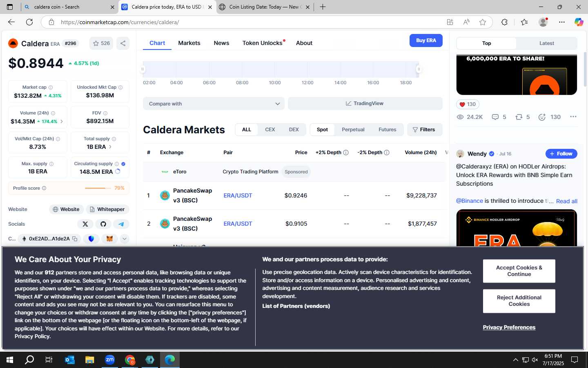Open Copilot icon in browser toolbar
The width and height of the screenshot is (588, 368).
coord(579,22)
